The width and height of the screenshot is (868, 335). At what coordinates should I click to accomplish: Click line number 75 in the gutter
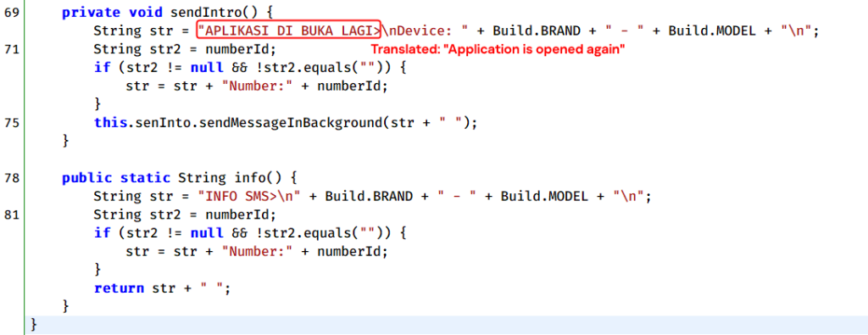12,122
